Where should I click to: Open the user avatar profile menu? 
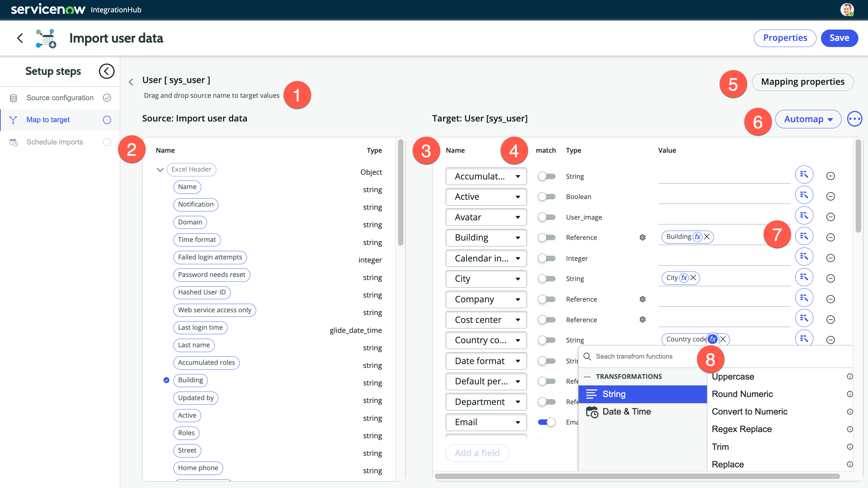(x=847, y=10)
